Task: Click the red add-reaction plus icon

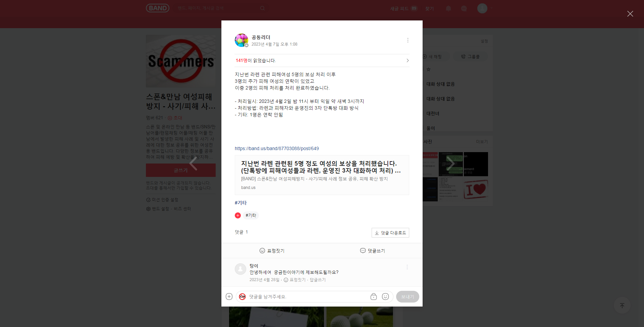Action: pos(238,215)
